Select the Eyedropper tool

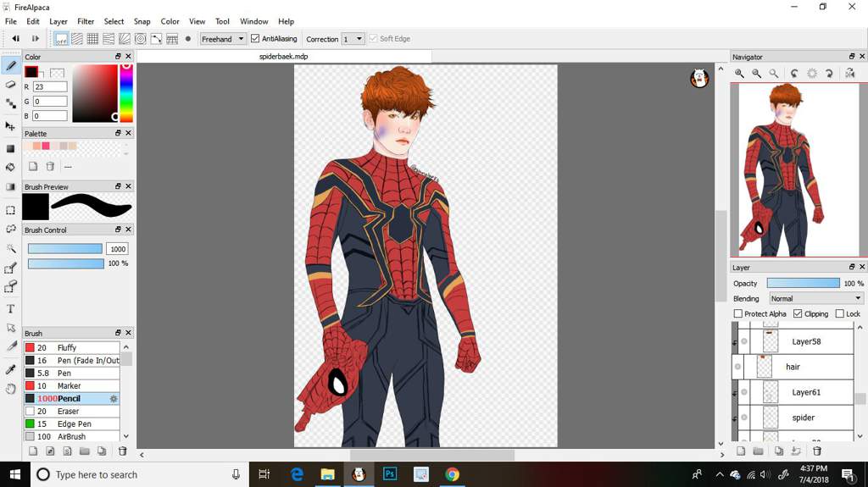(x=10, y=369)
